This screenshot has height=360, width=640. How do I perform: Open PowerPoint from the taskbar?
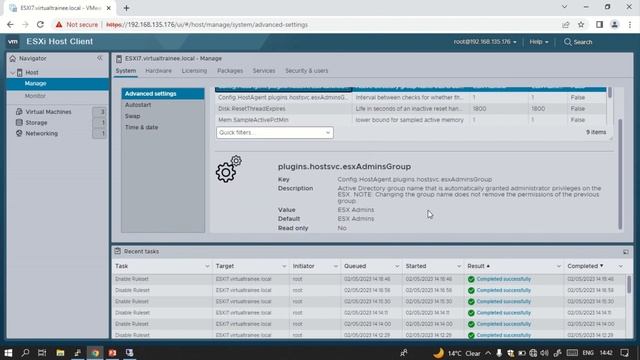(112, 353)
